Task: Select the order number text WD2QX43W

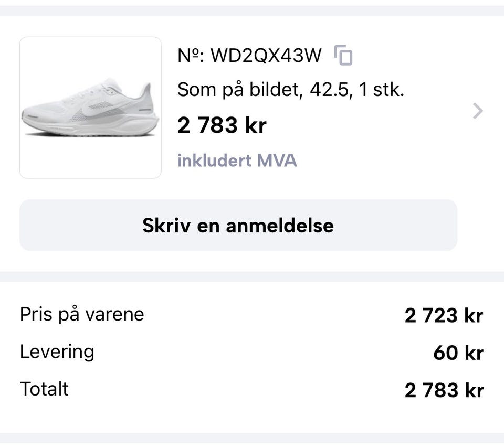Action: pyautogui.click(x=266, y=55)
